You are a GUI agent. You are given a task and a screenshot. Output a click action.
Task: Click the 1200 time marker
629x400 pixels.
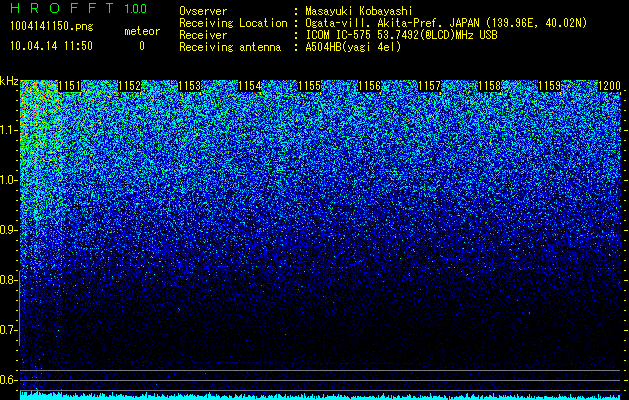610,86
